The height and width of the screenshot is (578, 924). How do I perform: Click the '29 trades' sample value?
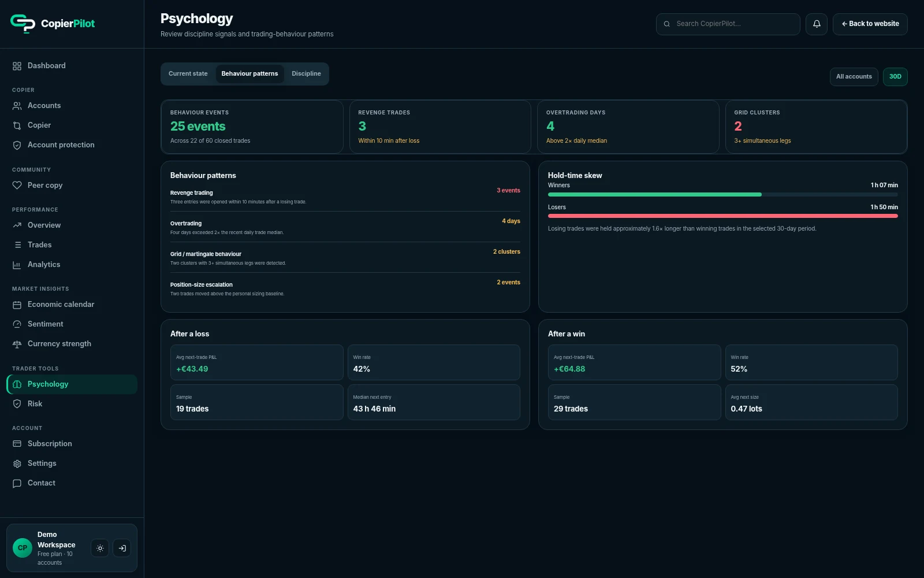(x=571, y=409)
